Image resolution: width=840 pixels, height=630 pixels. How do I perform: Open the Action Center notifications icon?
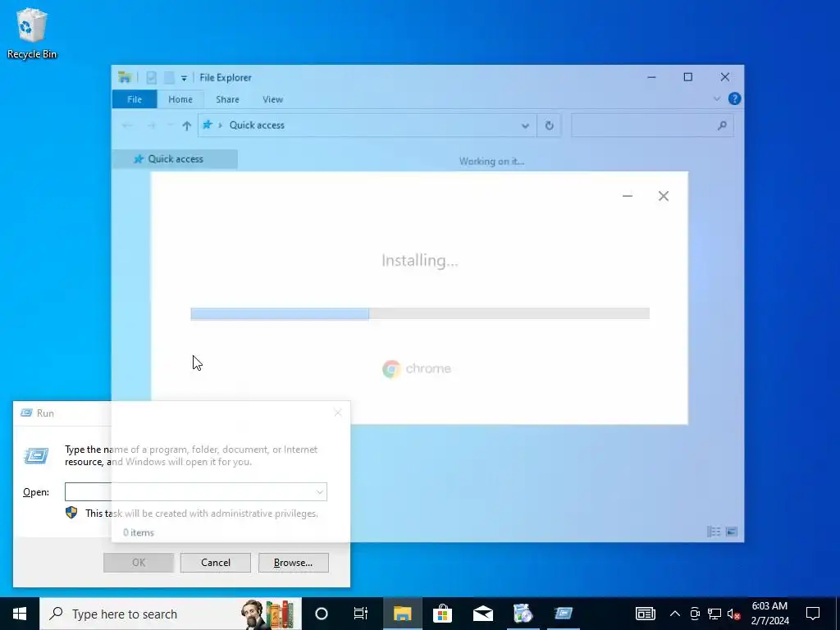[813, 614]
